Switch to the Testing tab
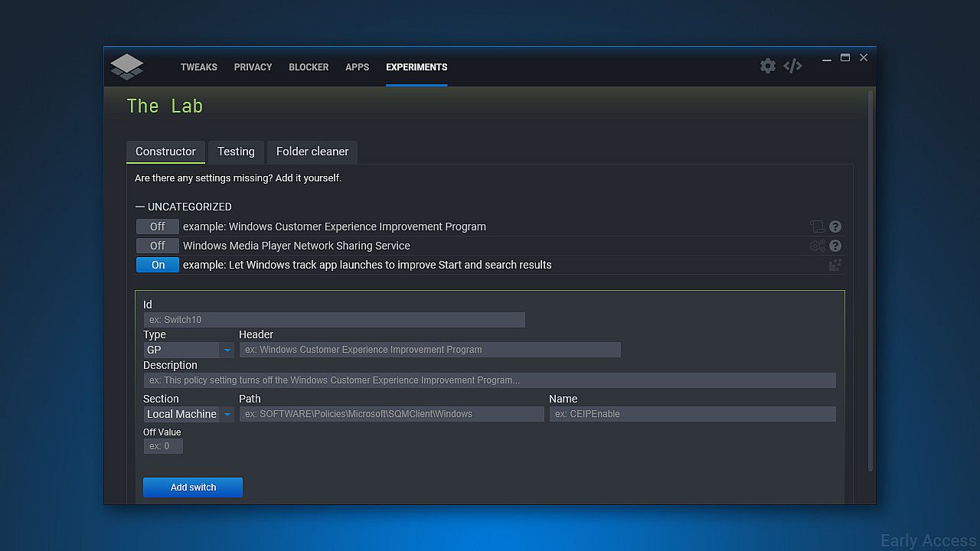980x551 pixels. click(x=236, y=152)
